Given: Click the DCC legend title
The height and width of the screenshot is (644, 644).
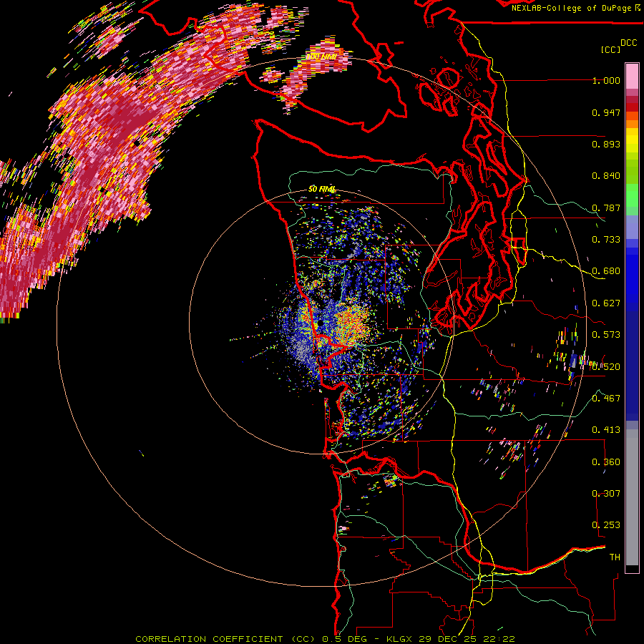Looking at the screenshot, I should pos(628,43).
